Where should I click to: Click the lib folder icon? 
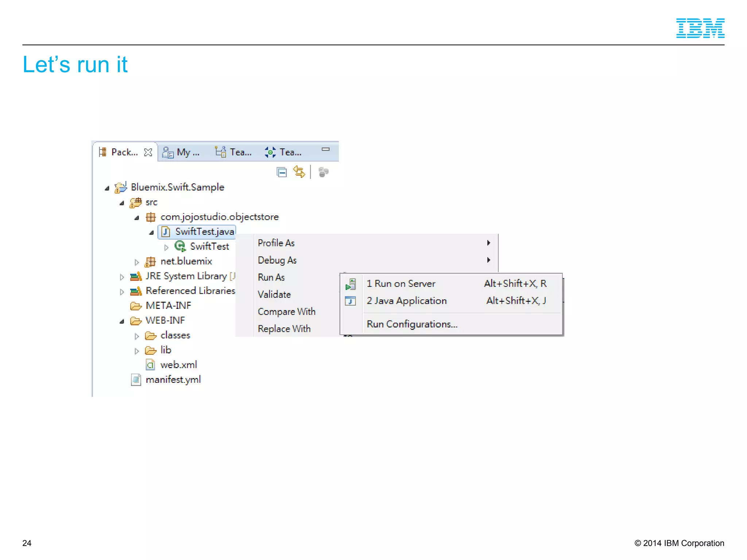[x=151, y=350]
